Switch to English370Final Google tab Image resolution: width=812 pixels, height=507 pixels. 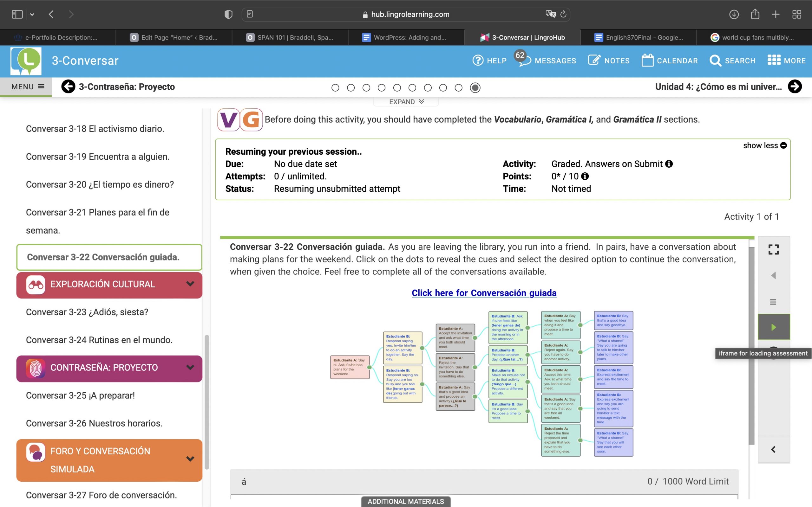(638, 38)
